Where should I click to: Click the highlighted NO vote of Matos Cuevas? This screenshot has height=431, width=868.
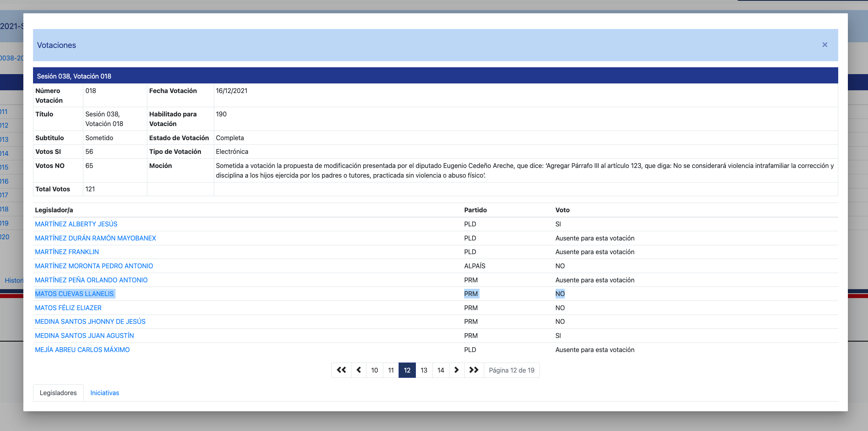pos(560,294)
